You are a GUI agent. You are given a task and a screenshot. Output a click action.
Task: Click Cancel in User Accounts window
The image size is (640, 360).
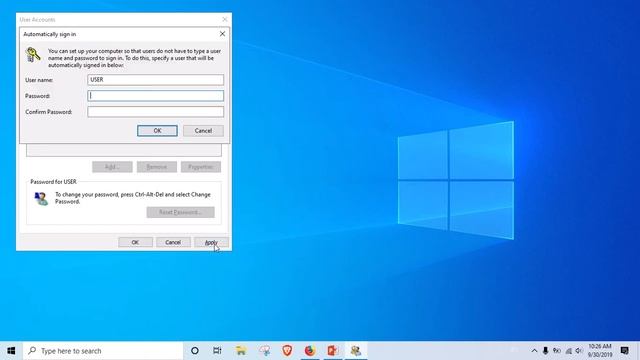173,242
